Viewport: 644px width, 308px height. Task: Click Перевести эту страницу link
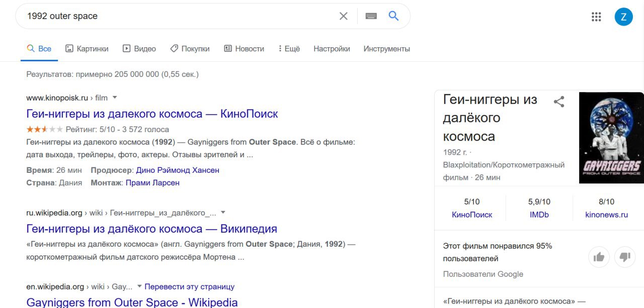[190, 286]
